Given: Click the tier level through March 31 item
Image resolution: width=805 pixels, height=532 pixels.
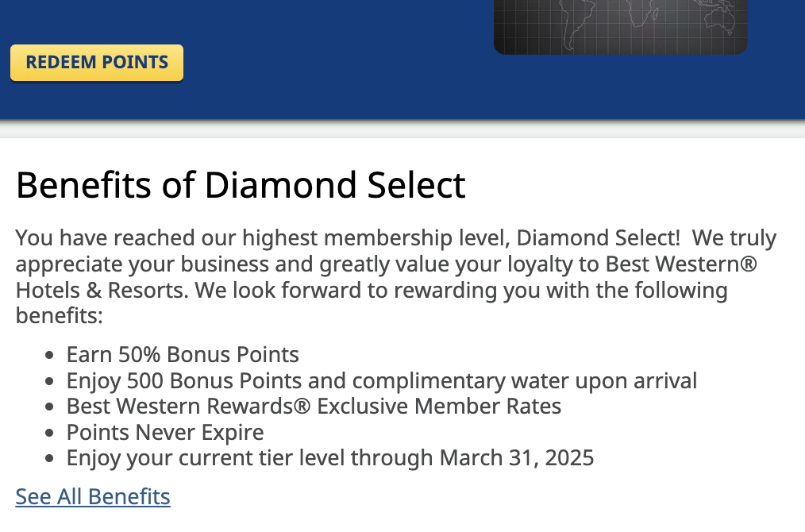Looking at the screenshot, I should coord(329,458).
